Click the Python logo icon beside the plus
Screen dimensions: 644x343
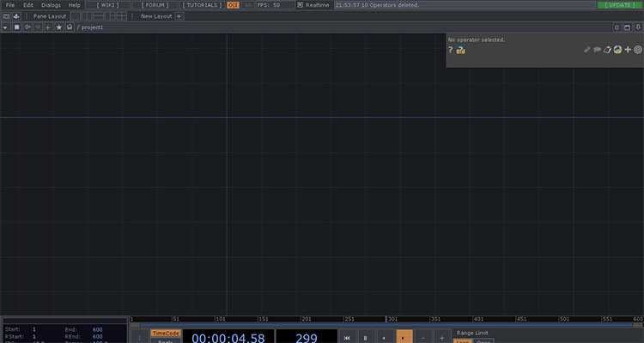(617, 50)
